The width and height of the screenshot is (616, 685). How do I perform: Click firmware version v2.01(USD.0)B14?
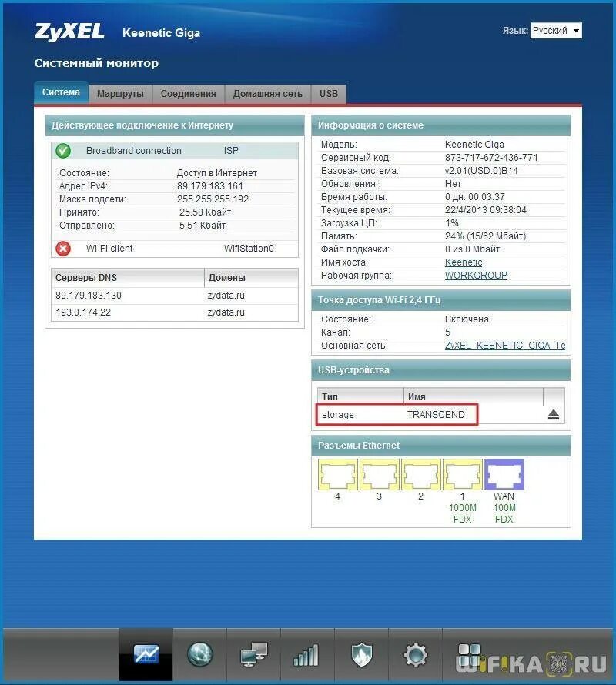pyautogui.click(x=481, y=170)
